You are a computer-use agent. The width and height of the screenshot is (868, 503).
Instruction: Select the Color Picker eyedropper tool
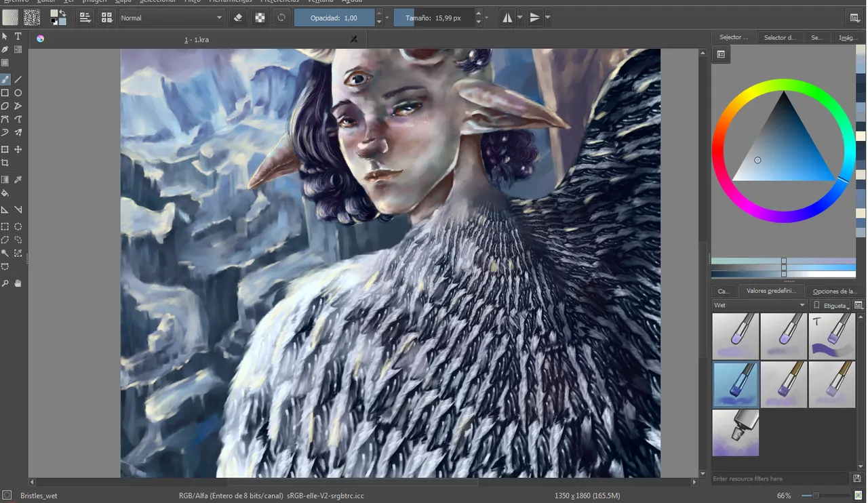[x=18, y=180]
